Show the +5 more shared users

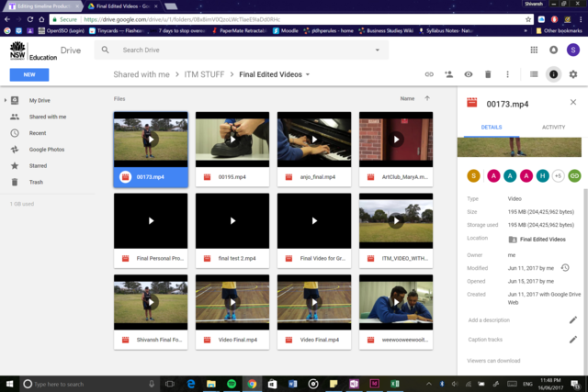pyautogui.click(x=558, y=175)
